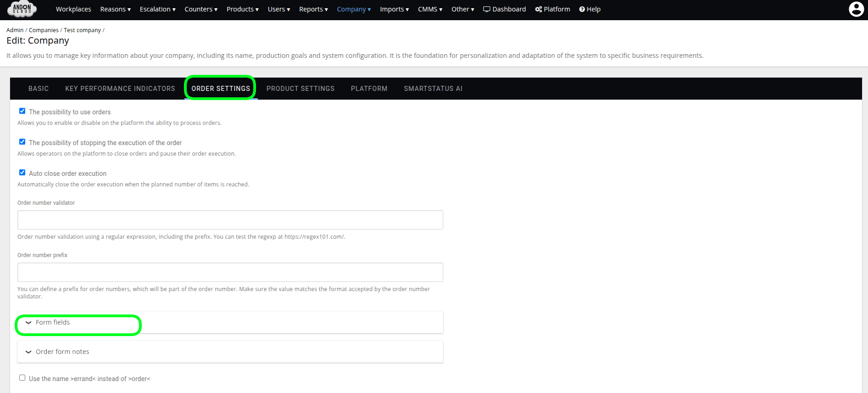The image size is (868, 393).
Task: Click the Andon Cloud logo icon
Action: tap(22, 9)
